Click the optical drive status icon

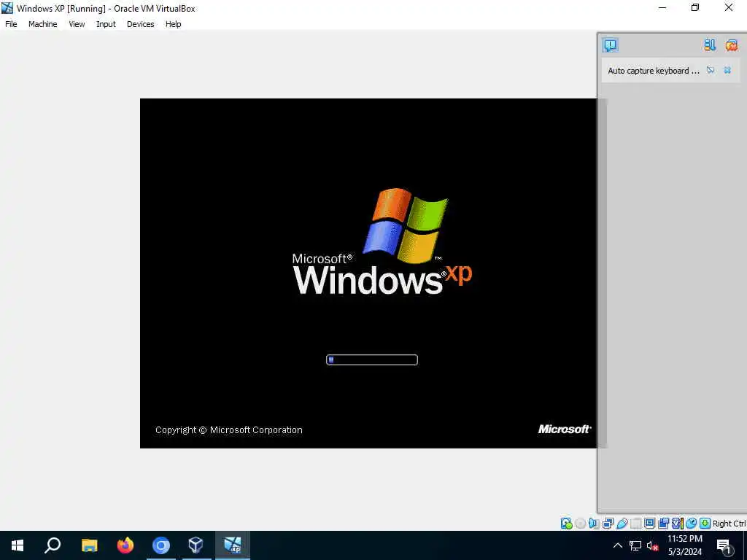click(x=580, y=524)
